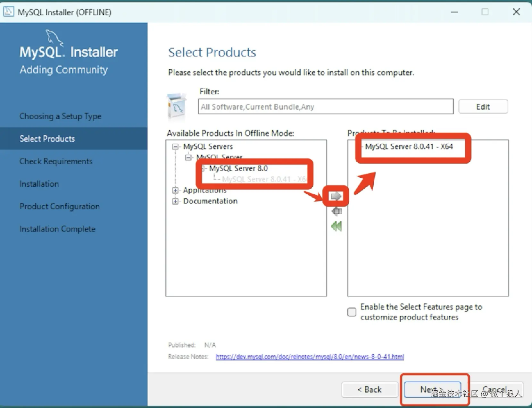Collapse the MySQL Servers tree node
This screenshot has width=532, height=408.
click(175, 147)
